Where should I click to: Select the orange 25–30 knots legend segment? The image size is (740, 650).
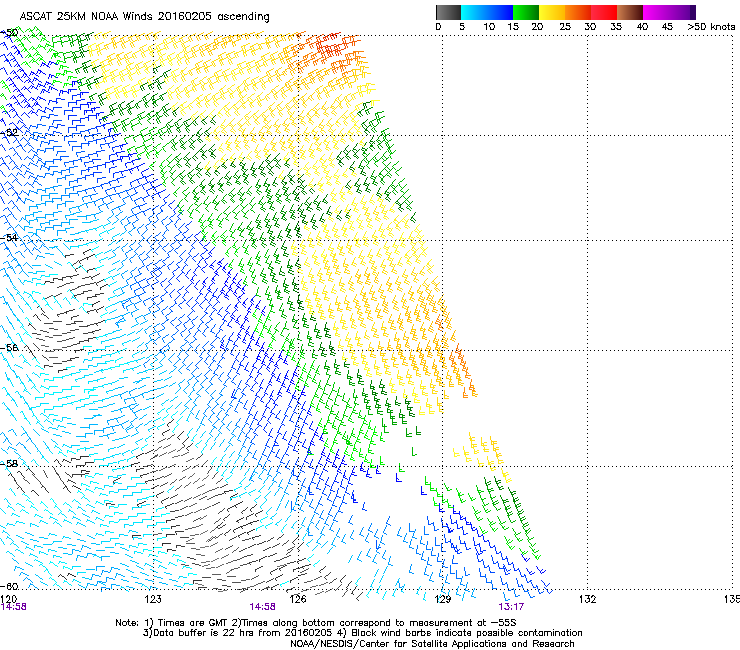click(x=578, y=12)
